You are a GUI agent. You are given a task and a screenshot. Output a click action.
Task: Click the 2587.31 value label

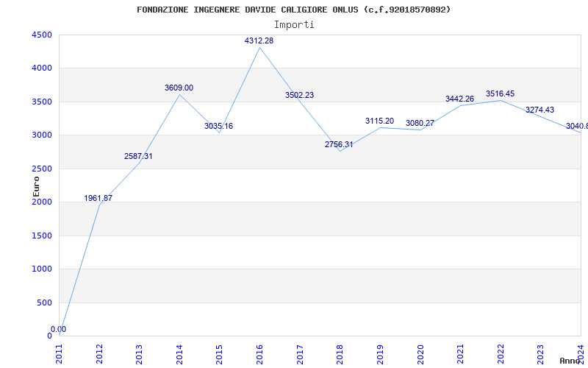[x=138, y=156]
